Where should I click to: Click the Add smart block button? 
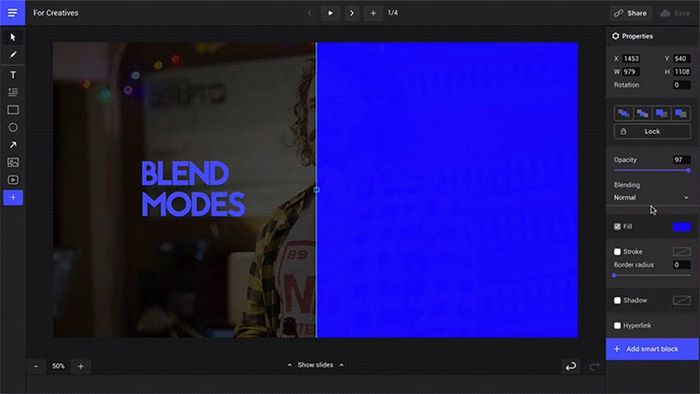[x=652, y=349]
